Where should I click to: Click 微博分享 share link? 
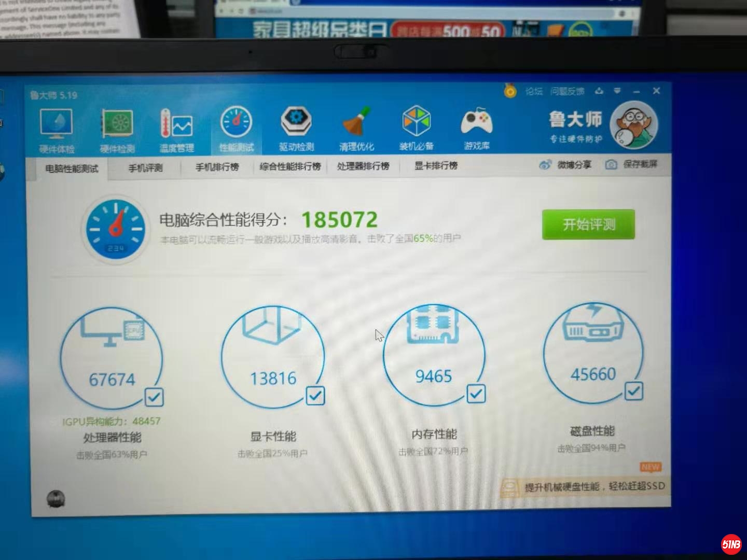[x=566, y=165]
